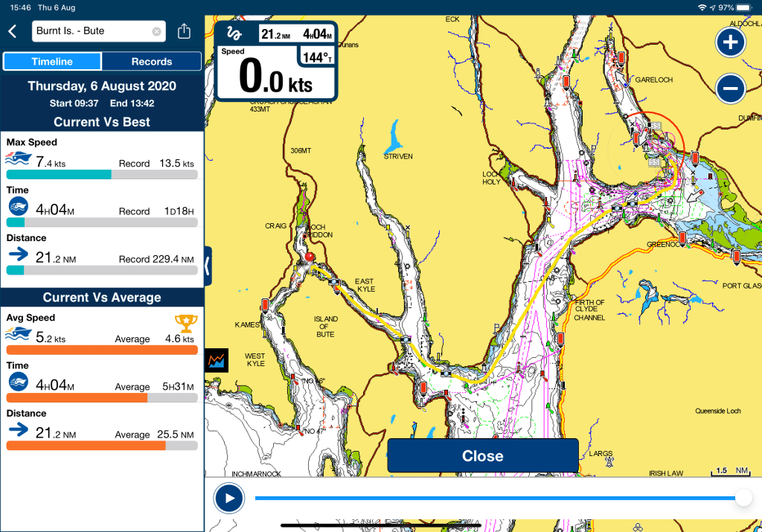Zoom out the chart with minus button

coord(730,89)
